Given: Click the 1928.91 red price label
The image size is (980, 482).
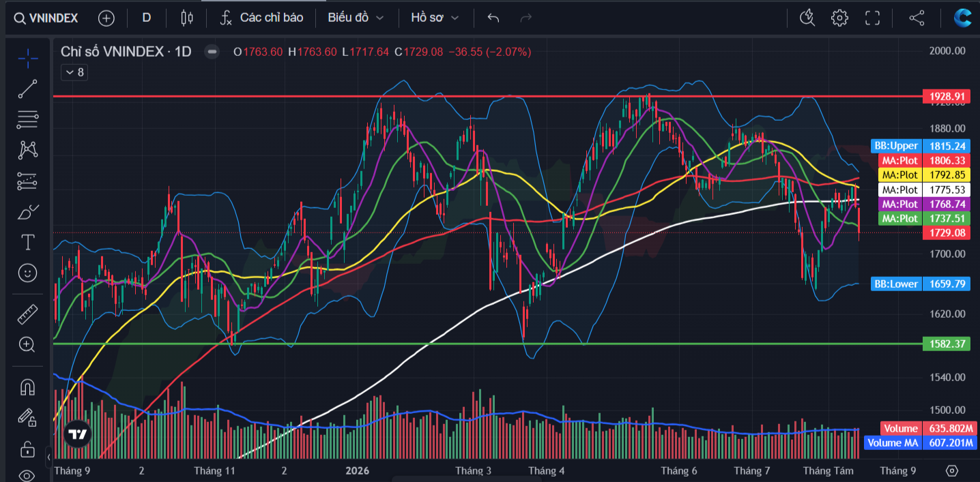Looking at the screenshot, I should [x=945, y=97].
